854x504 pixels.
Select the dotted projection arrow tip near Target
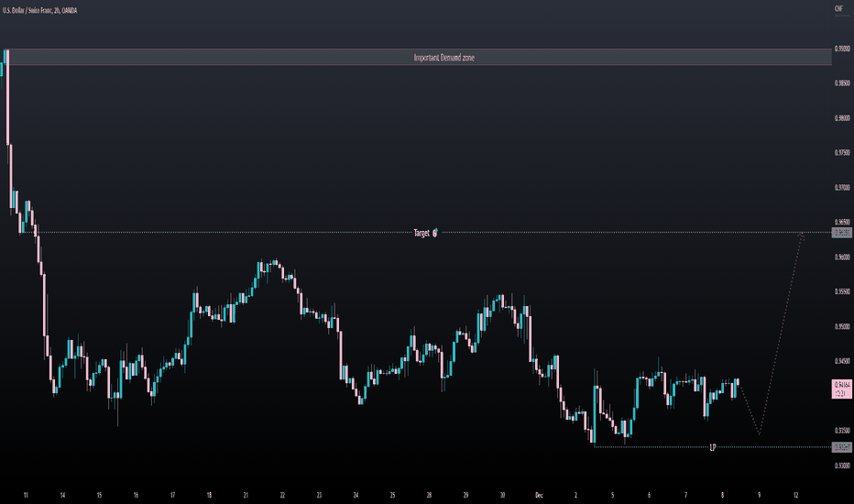pos(802,236)
